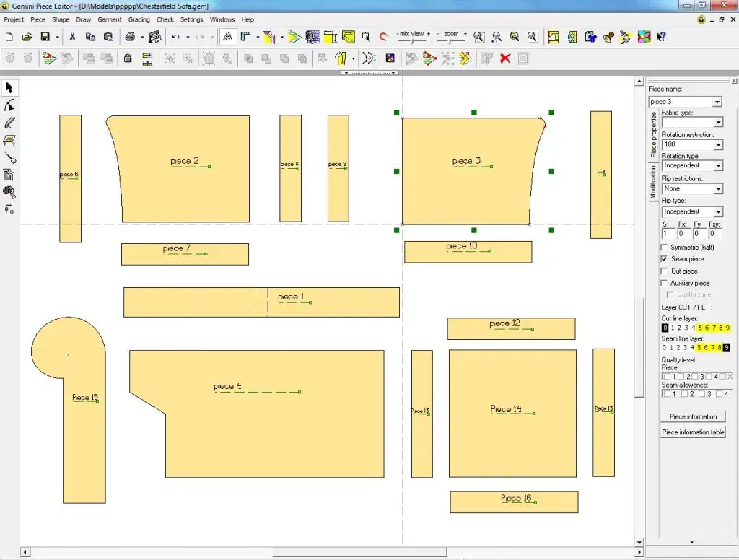Enable the Symmetric (half) checkbox
Viewport: 739px width, 560px height.
665,248
